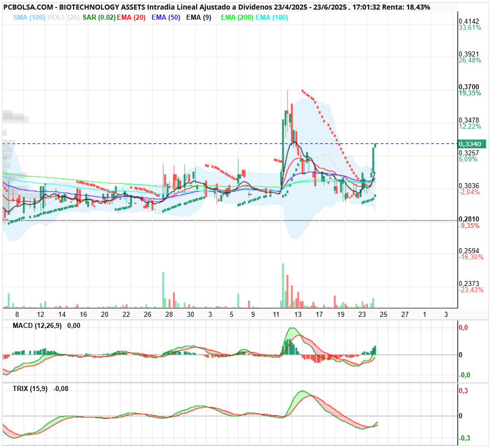Click the 0,2594 price axis label

[469, 251]
